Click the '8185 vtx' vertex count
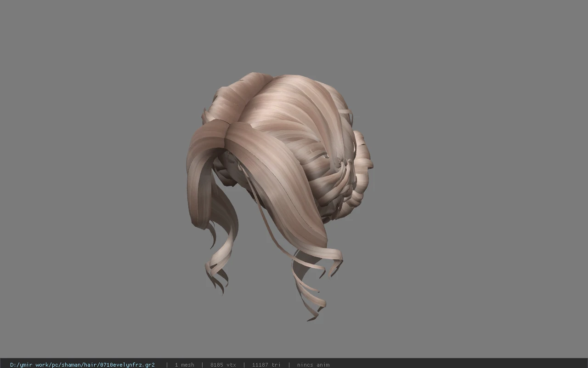The width and height of the screenshot is (588, 368). click(223, 365)
